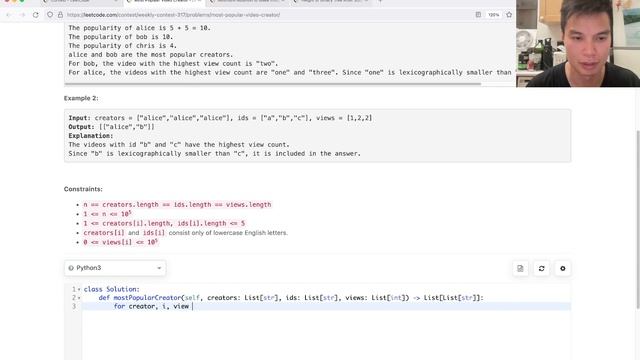Click the '0 <= views[i] <= 10^5' constraint
640x360 pixels.
pos(120,242)
